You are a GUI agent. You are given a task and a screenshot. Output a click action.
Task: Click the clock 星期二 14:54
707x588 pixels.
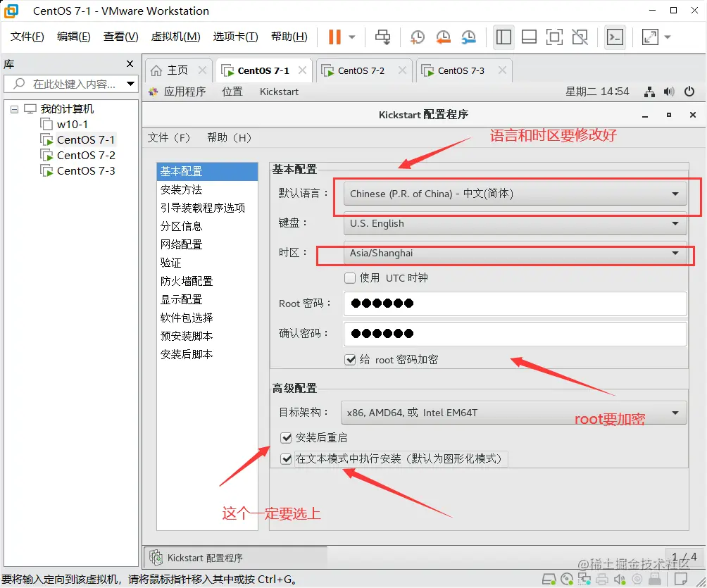coord(597,92)
